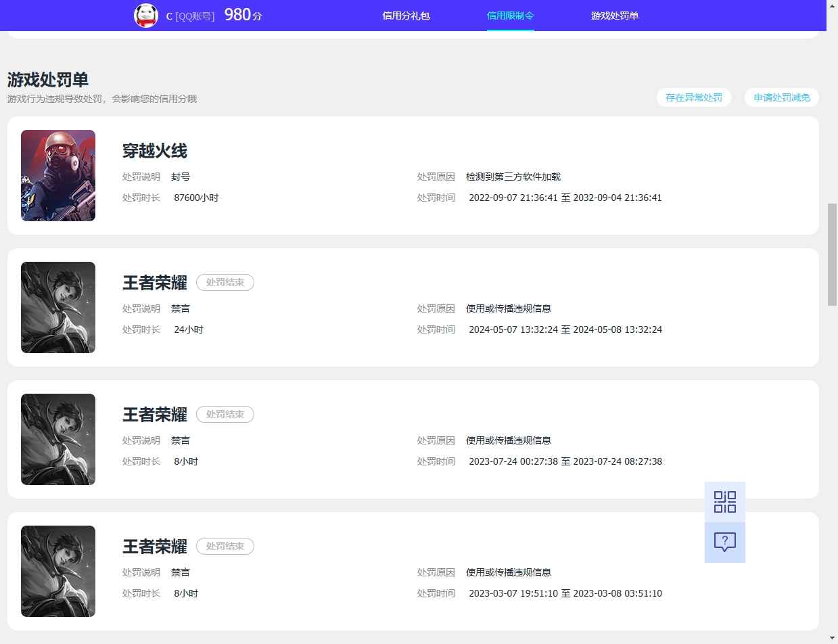
Task: Click the 申请处罚减免 button
Action: [782, 97]
